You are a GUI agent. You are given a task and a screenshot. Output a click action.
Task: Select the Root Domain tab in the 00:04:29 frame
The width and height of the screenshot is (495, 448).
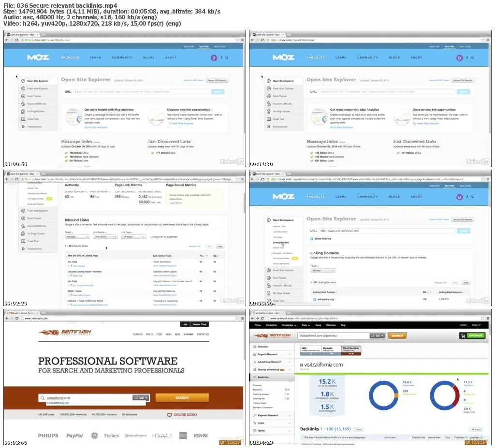(x=351, y=350)
